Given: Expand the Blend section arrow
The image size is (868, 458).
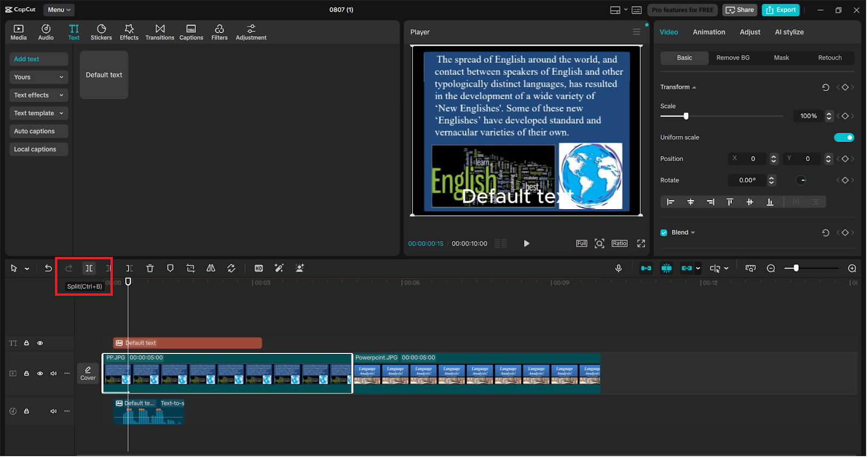Looking at the screenshot, I should 693,233.
